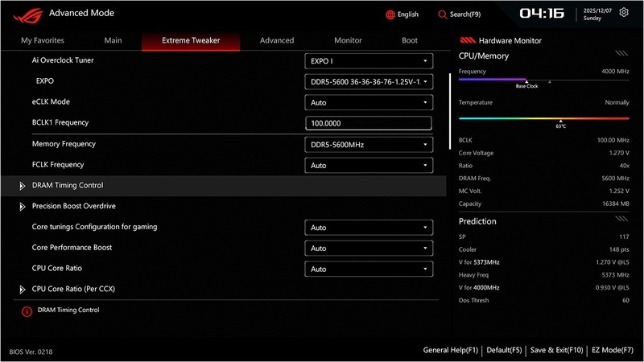644x362 pixels.
Task: Click the Prediction section stripe icon
Action: (x=621, y=219)
